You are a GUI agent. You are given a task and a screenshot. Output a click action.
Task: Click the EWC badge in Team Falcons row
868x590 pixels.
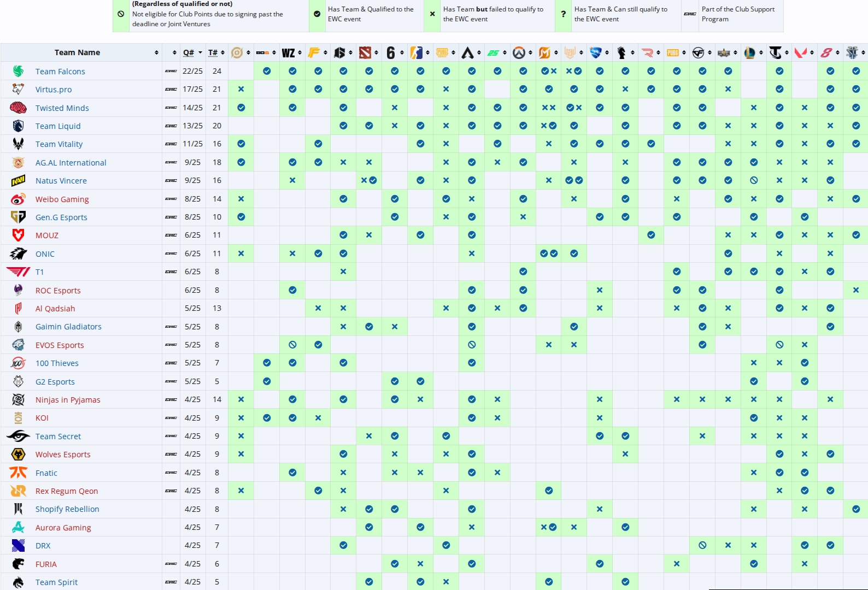171,71
